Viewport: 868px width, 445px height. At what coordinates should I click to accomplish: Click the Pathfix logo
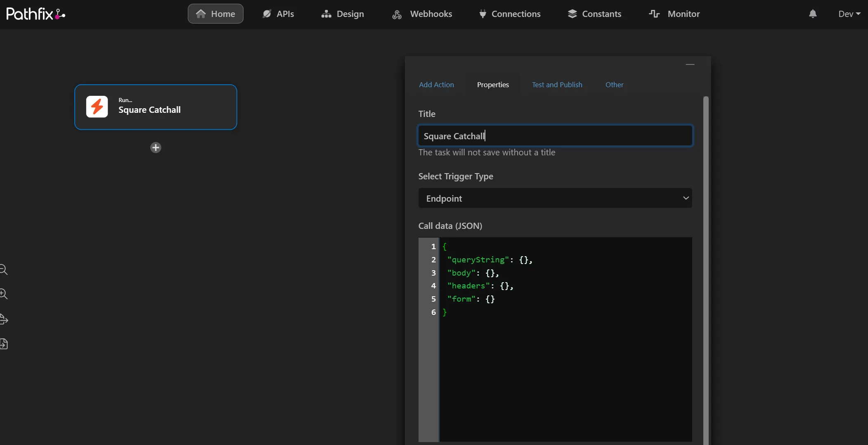click(36, 14)
